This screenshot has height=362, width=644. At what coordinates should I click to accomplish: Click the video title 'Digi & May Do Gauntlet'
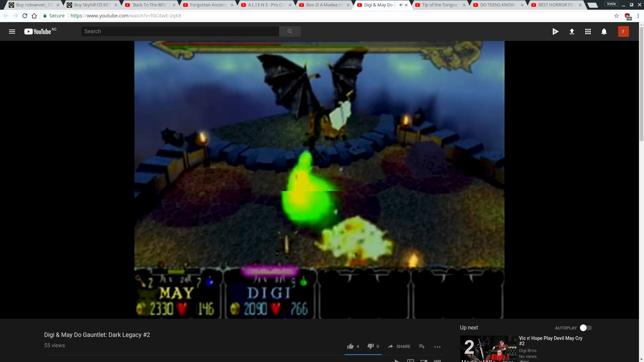[x=97, y=335]
